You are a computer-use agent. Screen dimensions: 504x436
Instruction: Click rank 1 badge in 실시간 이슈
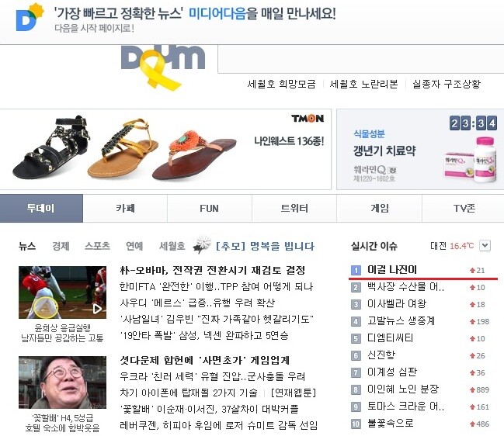click(356, 270)
